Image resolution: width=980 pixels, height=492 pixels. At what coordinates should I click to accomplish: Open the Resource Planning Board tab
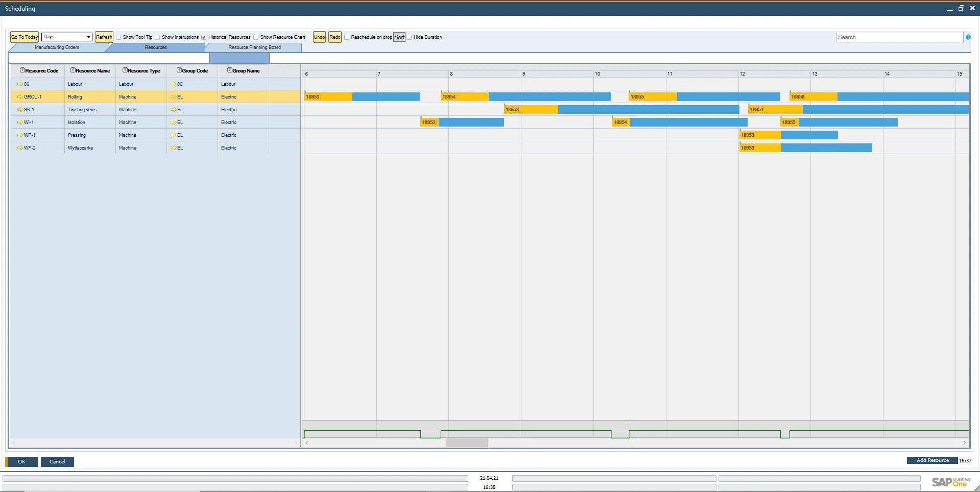(x=254, y=47)
